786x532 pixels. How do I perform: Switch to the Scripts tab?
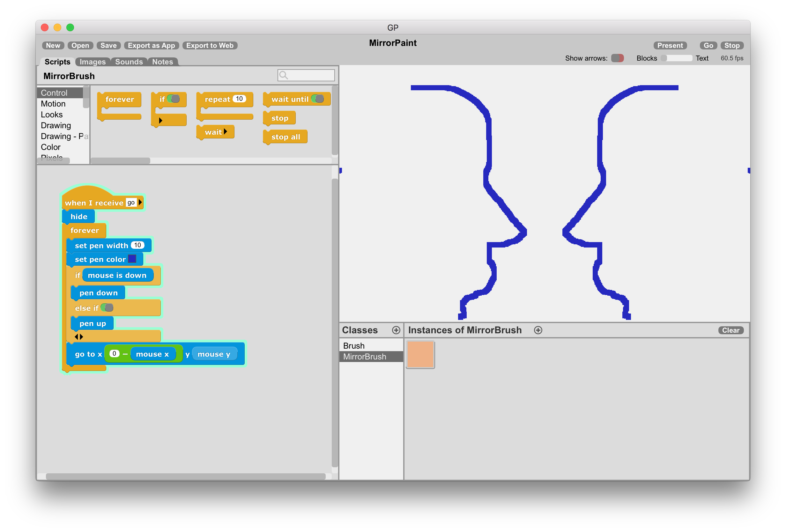pos(57,62)
